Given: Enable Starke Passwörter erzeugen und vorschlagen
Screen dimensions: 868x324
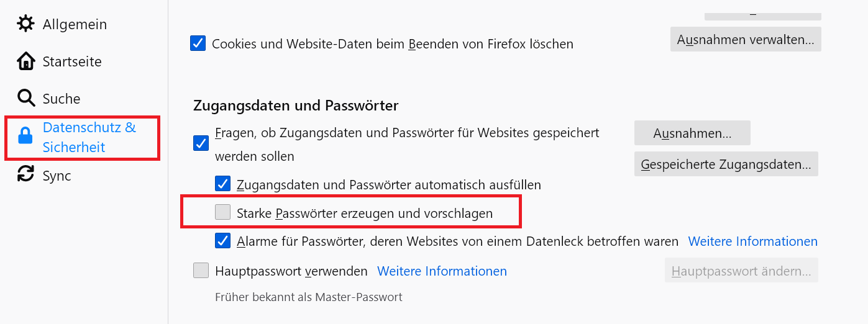Looking at the screenshot, I should [x=222, y=213].
